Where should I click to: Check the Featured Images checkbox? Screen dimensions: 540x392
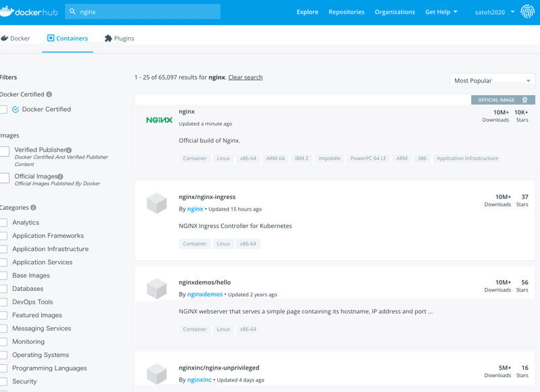pyautogui.click(x=3, y=315)
